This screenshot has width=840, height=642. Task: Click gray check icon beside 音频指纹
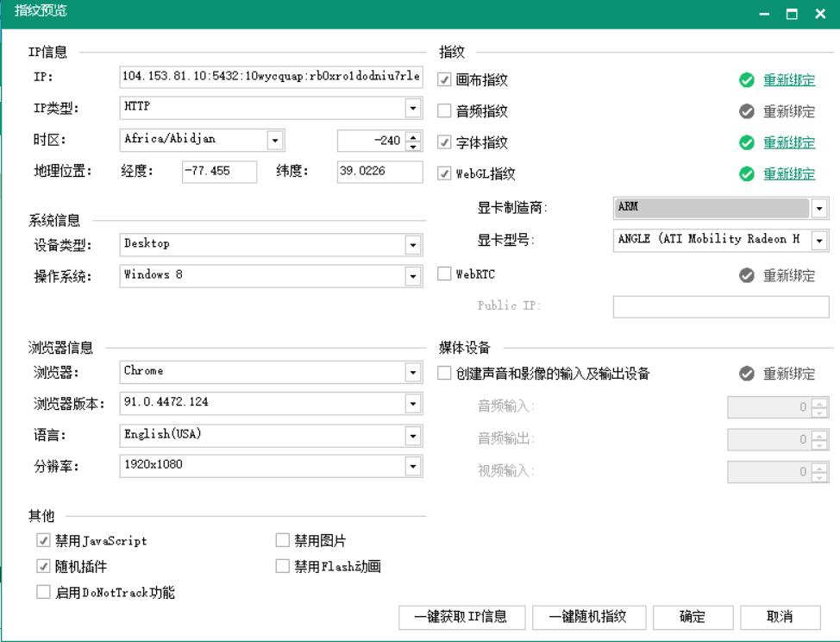[x=747, y=111]
